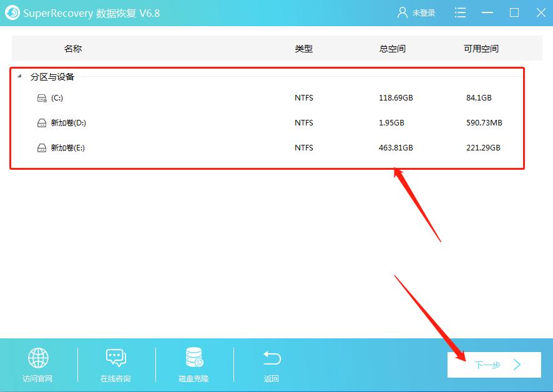This screenshot has height=392, width=553.
Task: Click the 总空间 column header
Action: [392, 49]
